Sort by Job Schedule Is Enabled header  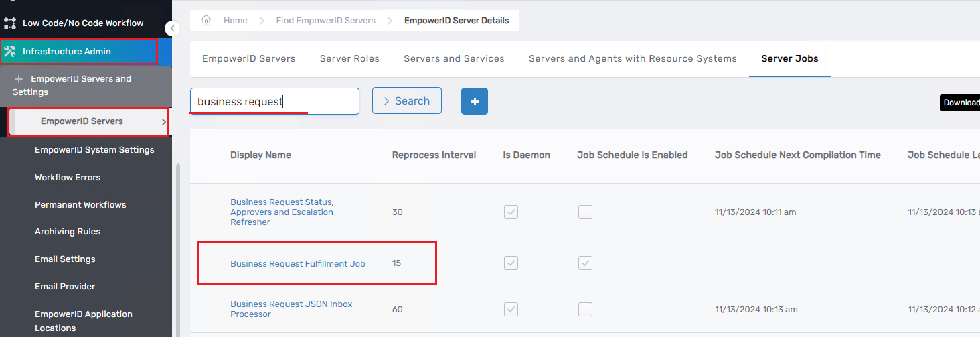pos(632,155)
